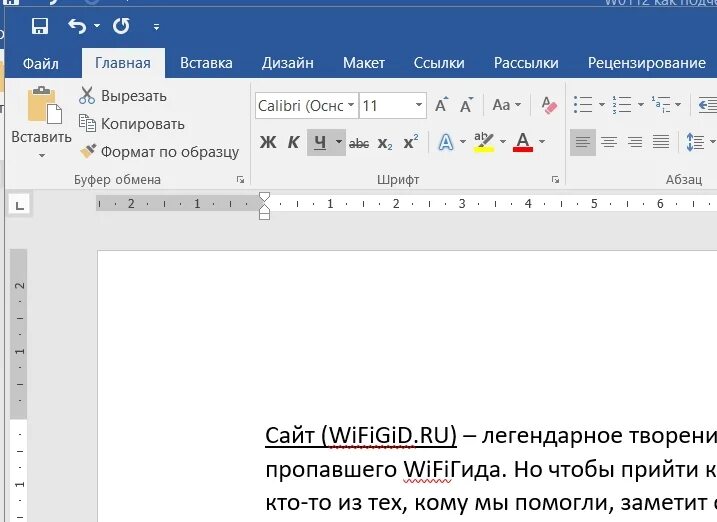Open Буфер обмена dialog launcher
Image resolution: width=717 pixels, height=522 pixels.
[241, 180]
